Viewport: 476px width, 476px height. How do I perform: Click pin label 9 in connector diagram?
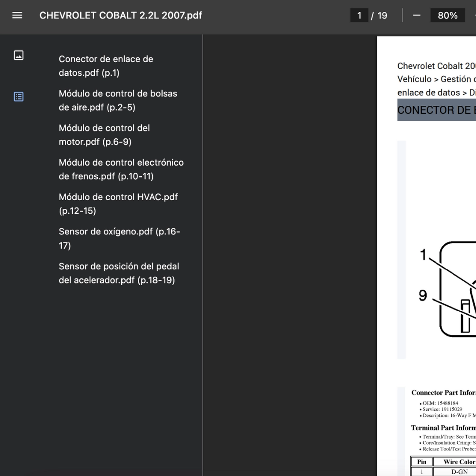pyautogui.click(x=423, y=295)
